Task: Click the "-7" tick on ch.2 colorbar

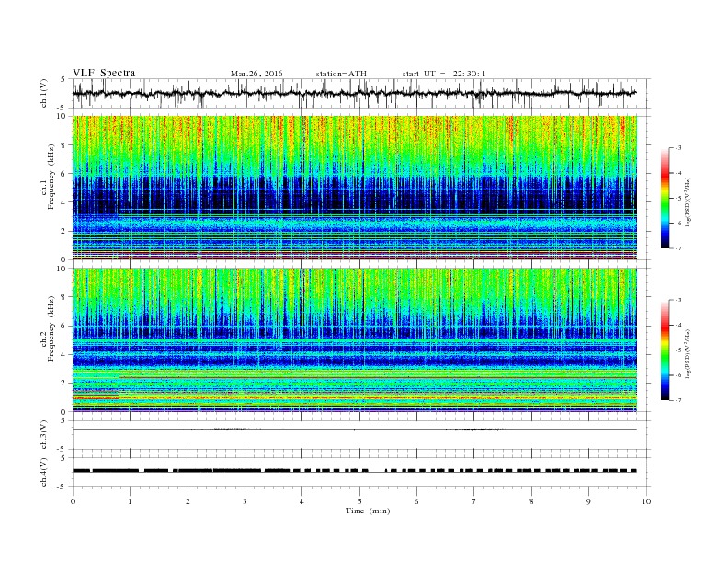Action: 678,400
